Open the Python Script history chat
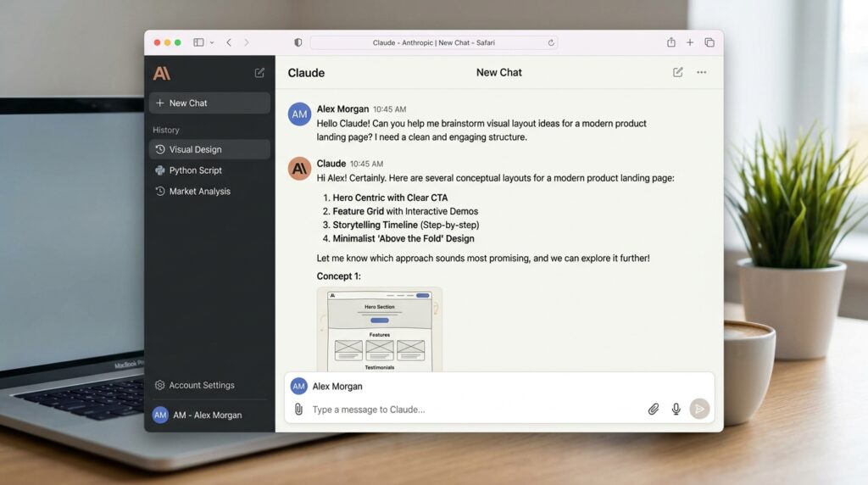 pyautogui.click(x=209, y=170)
